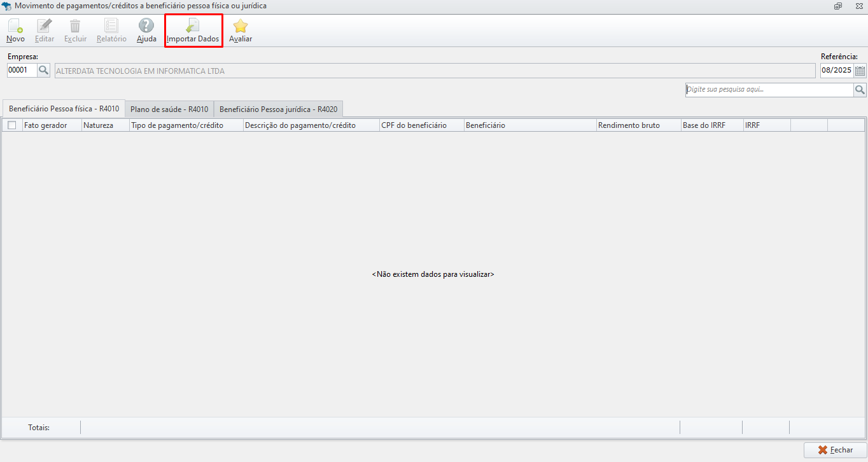
Task: Open the Relatório report icon
Action: (x=111, y=26)
